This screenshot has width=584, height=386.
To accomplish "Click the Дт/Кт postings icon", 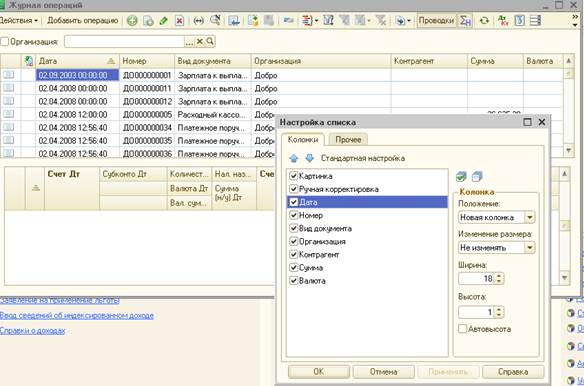I will pos(503,21).
